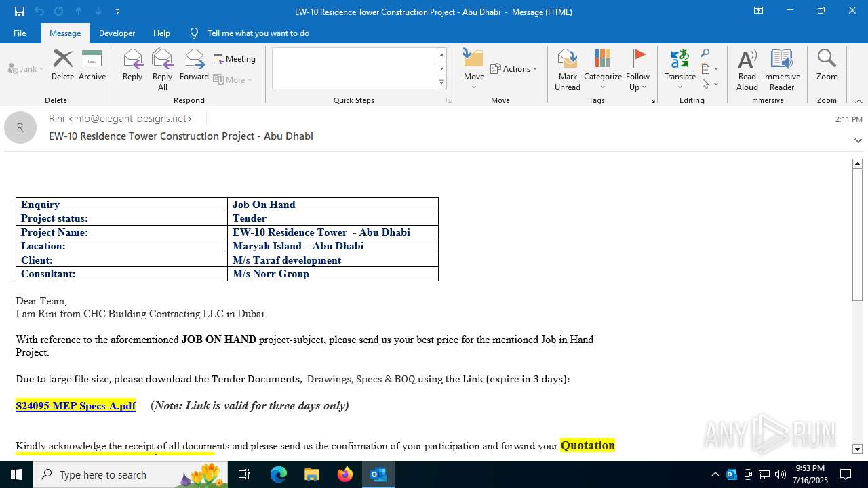Click the cell Maryah Island – Abu Dhabi
868x488 pixels.
(x=333, y=246)
